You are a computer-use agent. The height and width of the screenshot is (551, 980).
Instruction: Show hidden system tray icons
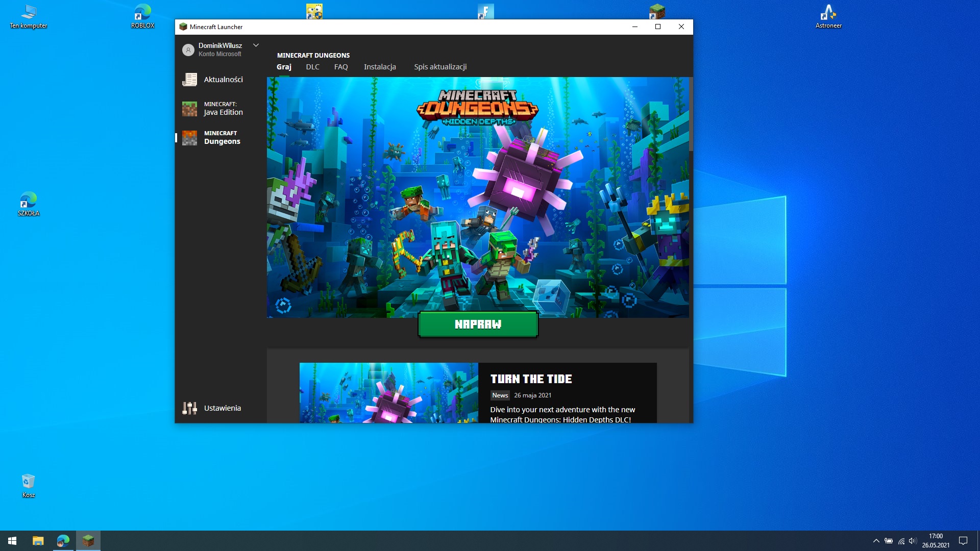pyautogui.click(x=876, y=541)
